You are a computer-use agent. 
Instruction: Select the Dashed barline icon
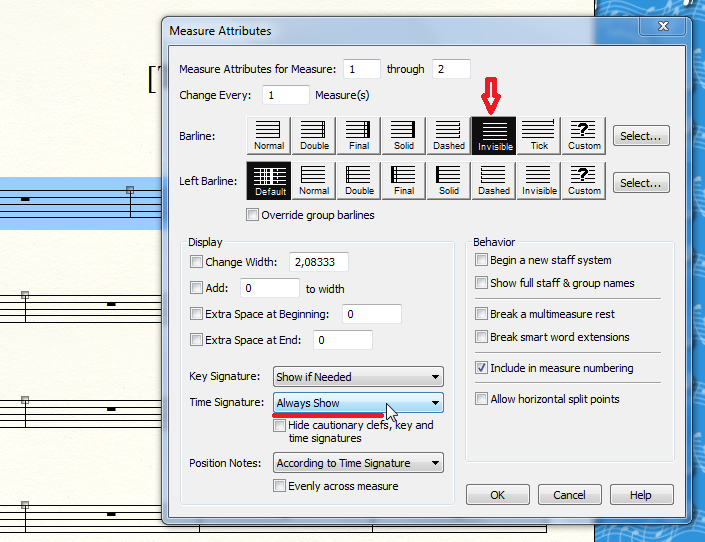tap(449, 135)
